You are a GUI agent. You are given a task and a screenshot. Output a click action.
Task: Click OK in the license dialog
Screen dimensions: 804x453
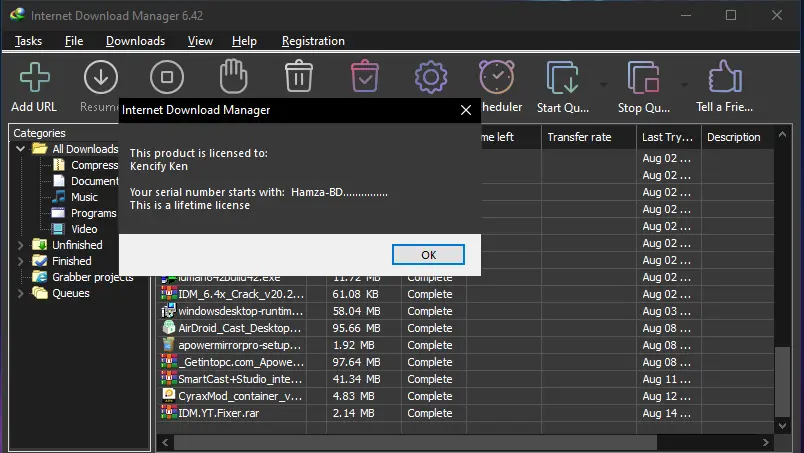point(428,255)
